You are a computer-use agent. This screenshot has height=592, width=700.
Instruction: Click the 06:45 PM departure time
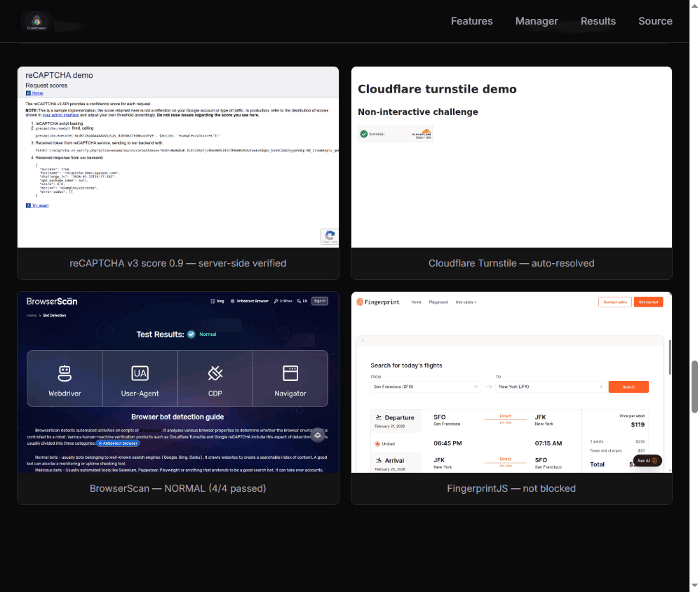tap(447, 443)
